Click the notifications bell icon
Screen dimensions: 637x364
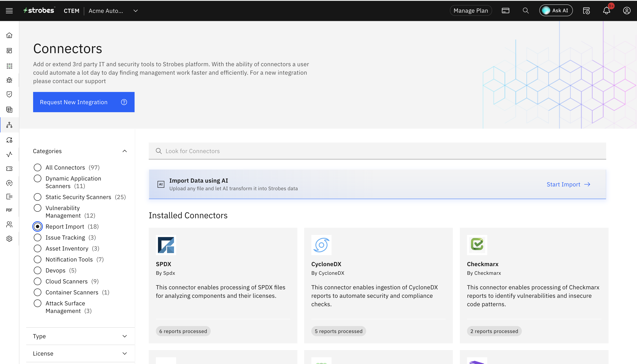pos(606,11)
